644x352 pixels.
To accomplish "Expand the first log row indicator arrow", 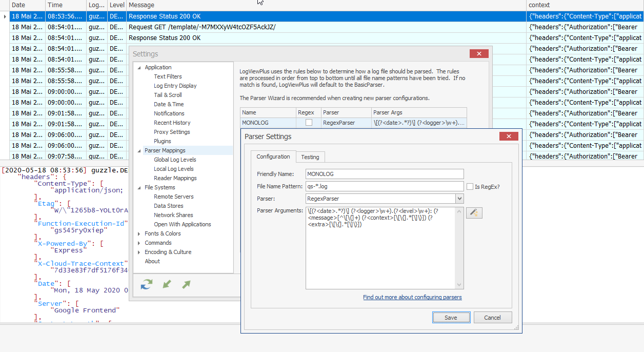I will pyautogui.click(x=5, y=16).
